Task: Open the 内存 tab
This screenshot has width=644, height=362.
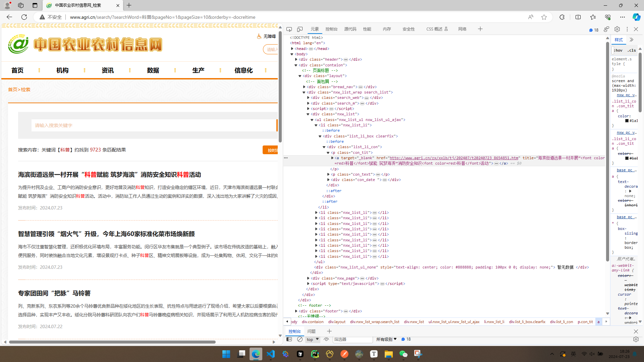Action: point(387,29)
